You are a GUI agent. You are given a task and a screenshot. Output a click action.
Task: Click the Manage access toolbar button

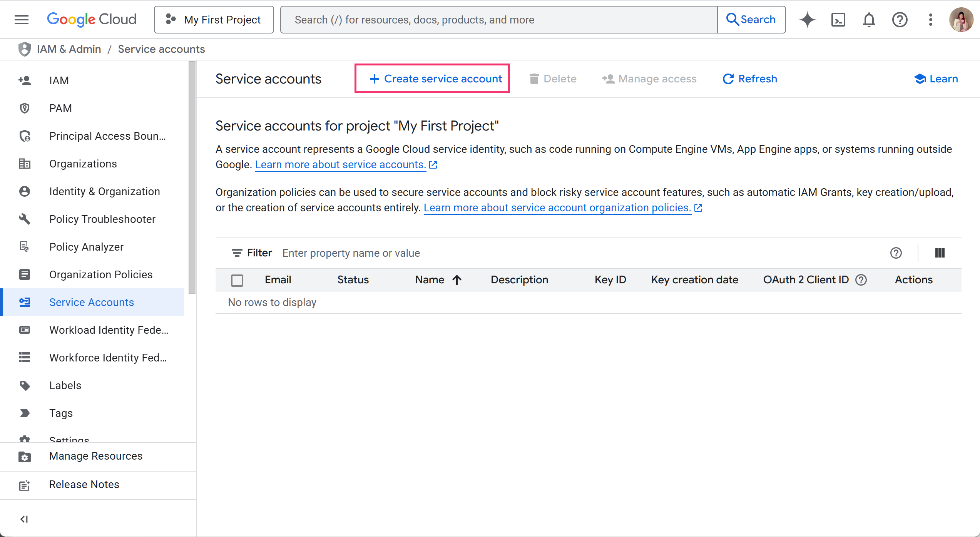pos(649,79)
